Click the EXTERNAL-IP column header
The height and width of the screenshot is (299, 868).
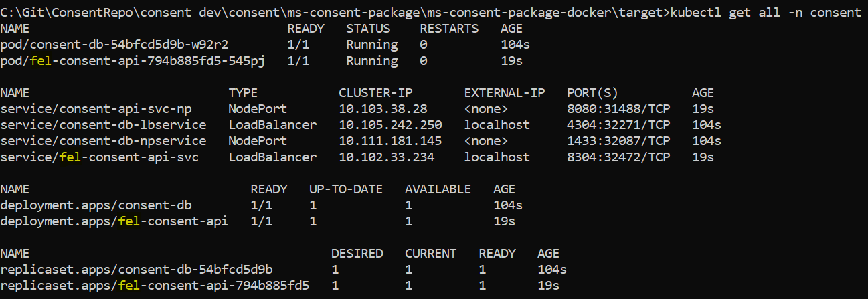click(505, 93)
